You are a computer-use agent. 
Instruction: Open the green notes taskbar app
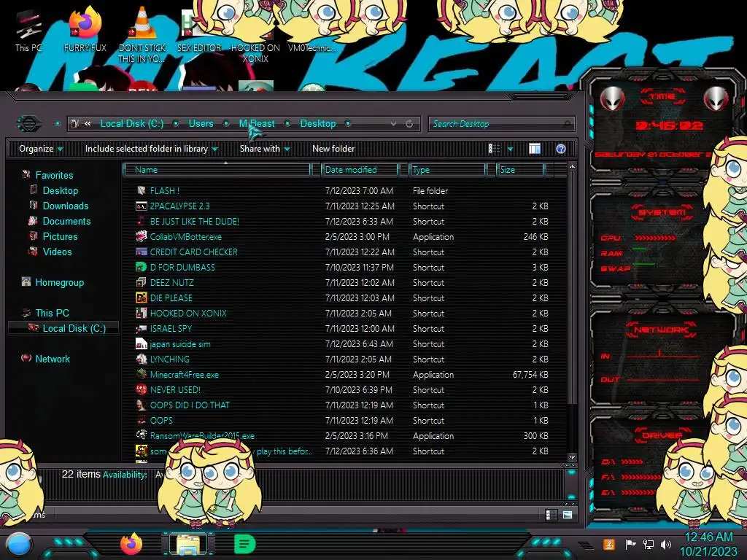point(245,544)
